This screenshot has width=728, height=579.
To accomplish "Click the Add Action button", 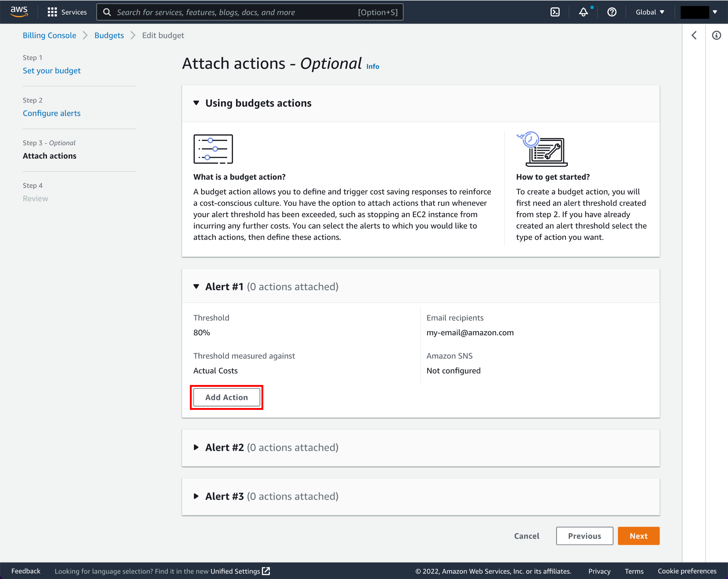I will point(226,397).
